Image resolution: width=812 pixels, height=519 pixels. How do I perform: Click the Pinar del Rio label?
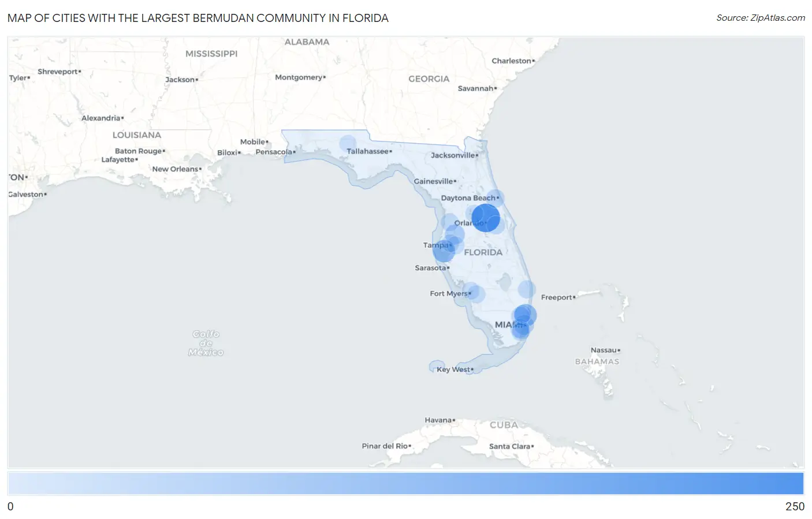click(385, 446)
